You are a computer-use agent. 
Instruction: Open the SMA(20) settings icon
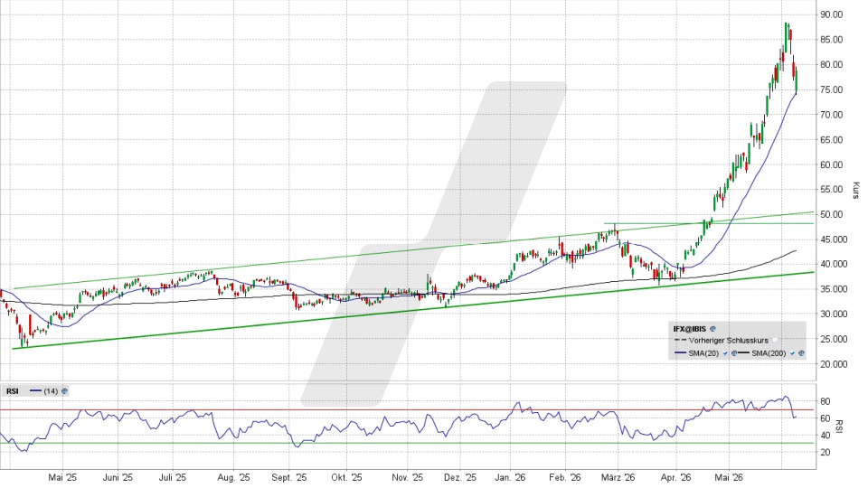734,353
